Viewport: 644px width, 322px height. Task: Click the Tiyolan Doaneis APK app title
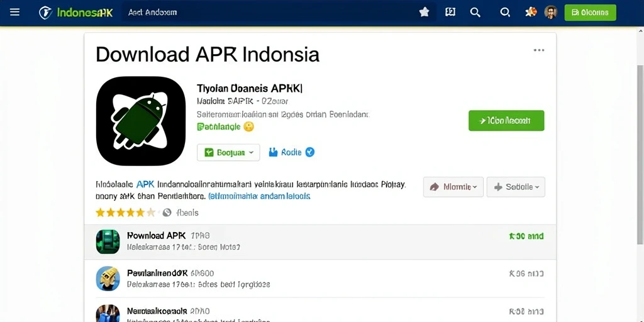[250, 88]
